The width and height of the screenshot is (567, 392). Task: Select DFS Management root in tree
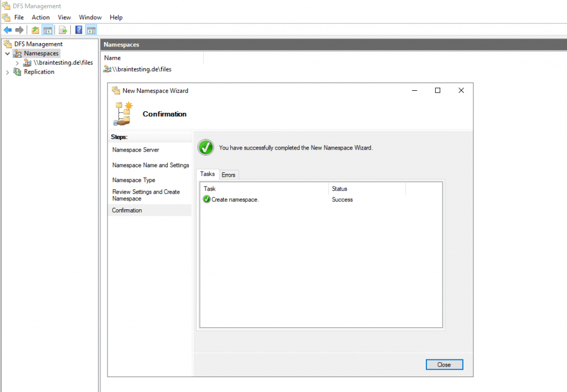click(38, 44)
